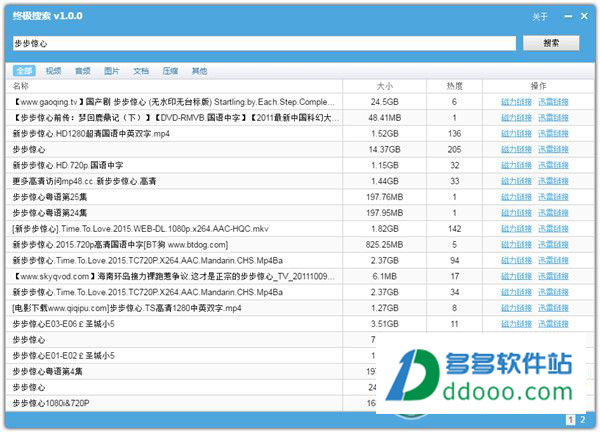Open the 文档 tab
The image size is (600, 432).
tap(141, 71)
